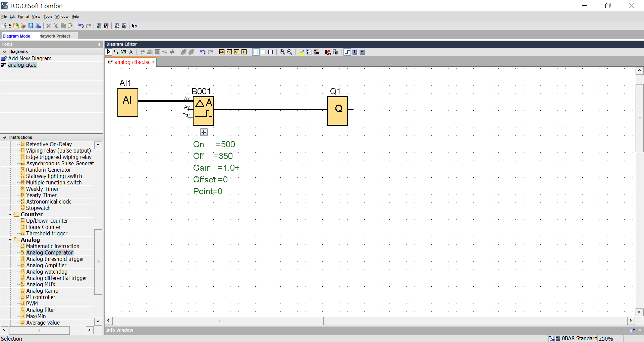Collapse the Diagrams section header
Screen dimensions: 644x342
4,52
